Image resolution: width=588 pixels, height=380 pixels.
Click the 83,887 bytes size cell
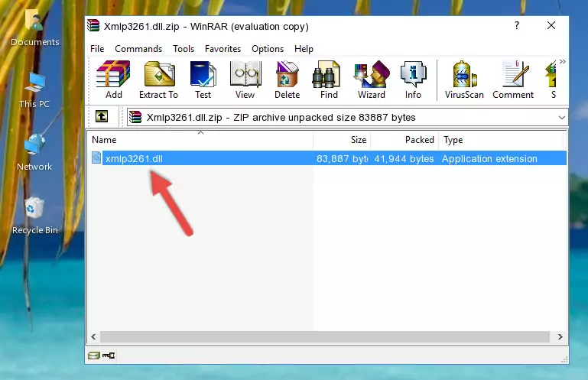click(x=342, y=159)
